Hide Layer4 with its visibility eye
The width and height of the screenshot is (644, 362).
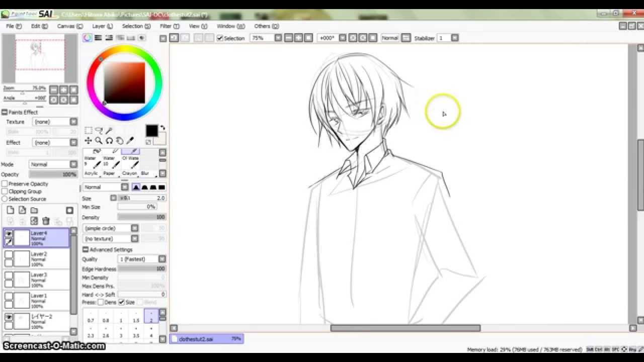tap(9, 232)
